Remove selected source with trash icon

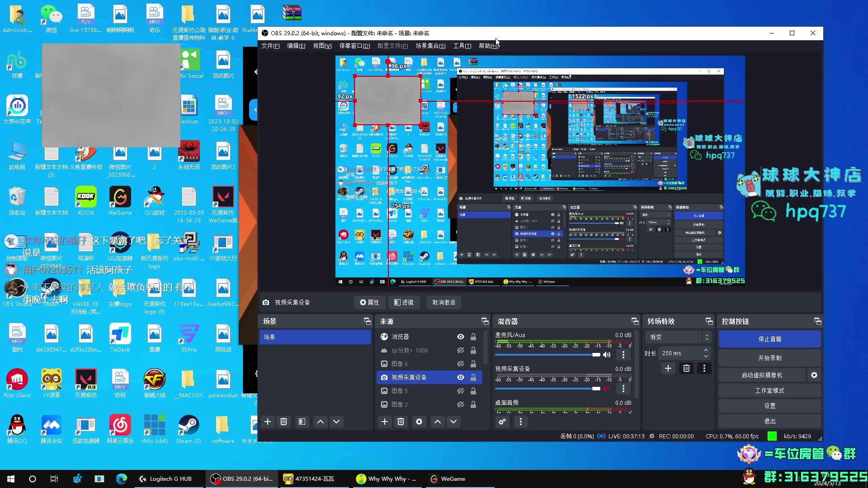click(401, 422)
